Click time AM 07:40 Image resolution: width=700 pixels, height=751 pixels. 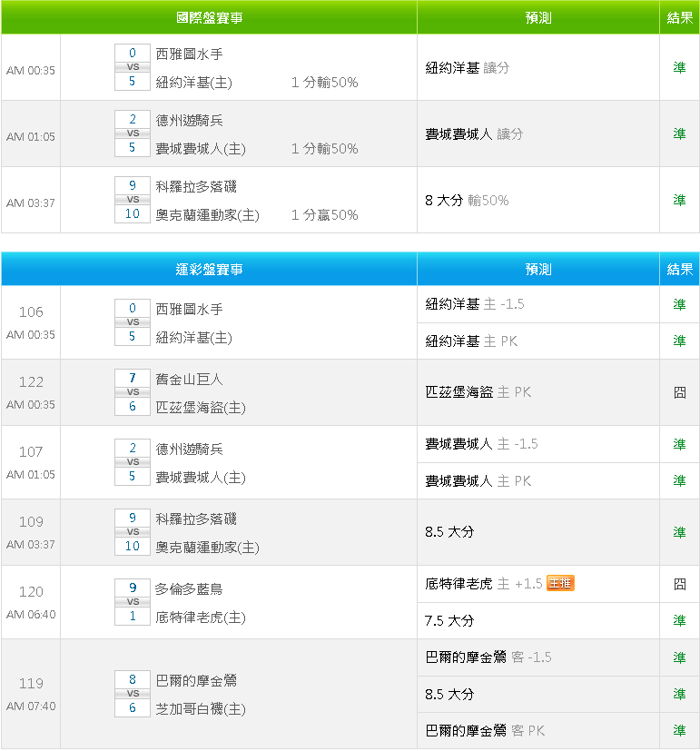click(x=31, y=706)
